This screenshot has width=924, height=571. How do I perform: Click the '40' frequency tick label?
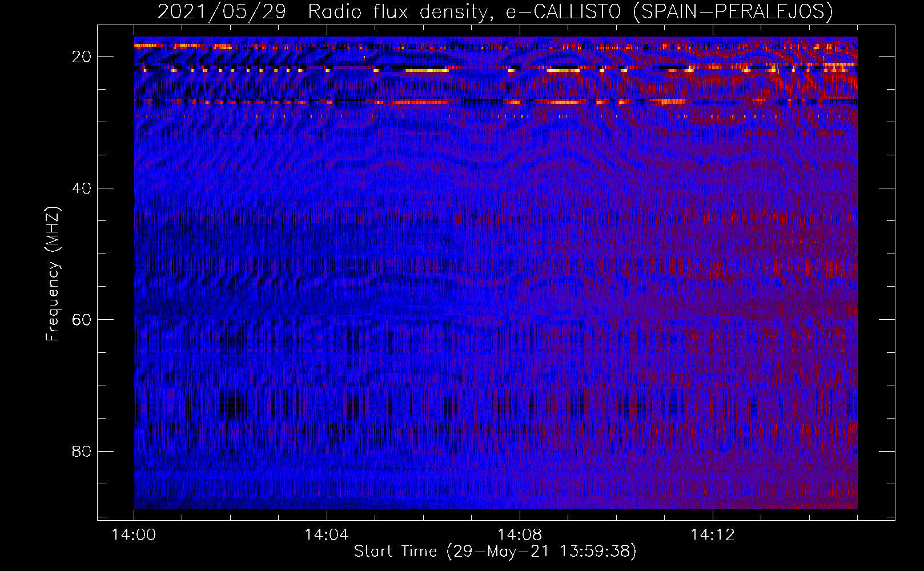coord(82,188)
